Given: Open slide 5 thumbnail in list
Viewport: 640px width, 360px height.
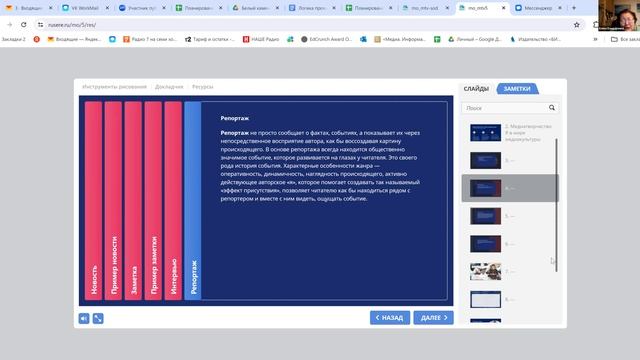Looking at the screenshot, I should click(485, 216).
